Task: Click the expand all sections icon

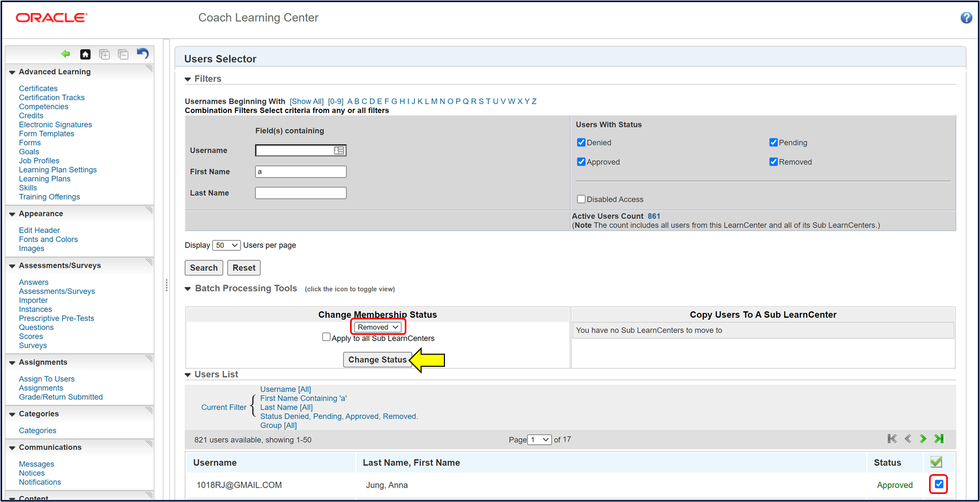Action: click(x=105, y=54)
